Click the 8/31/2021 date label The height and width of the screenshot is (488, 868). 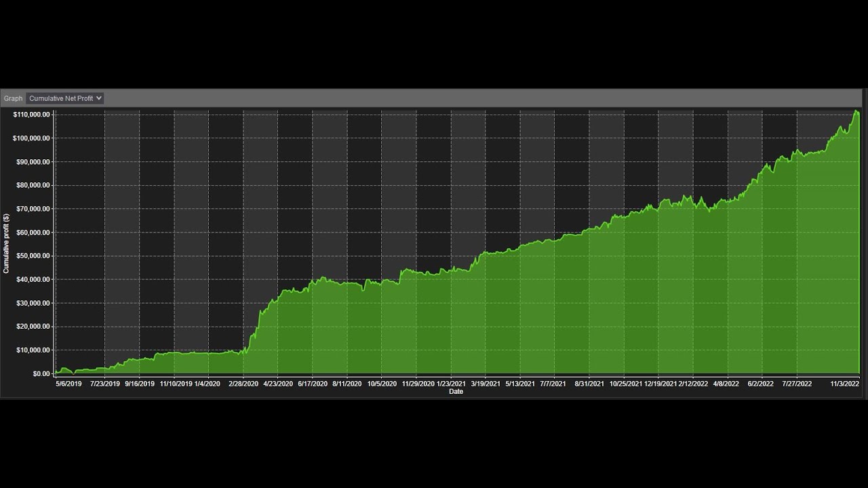(589, 384)
